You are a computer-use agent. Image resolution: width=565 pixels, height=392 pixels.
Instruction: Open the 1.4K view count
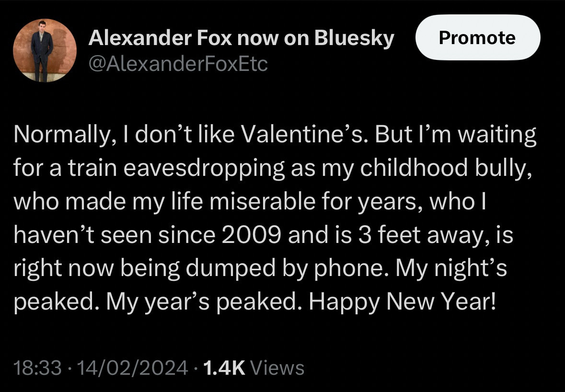[224, 368]
